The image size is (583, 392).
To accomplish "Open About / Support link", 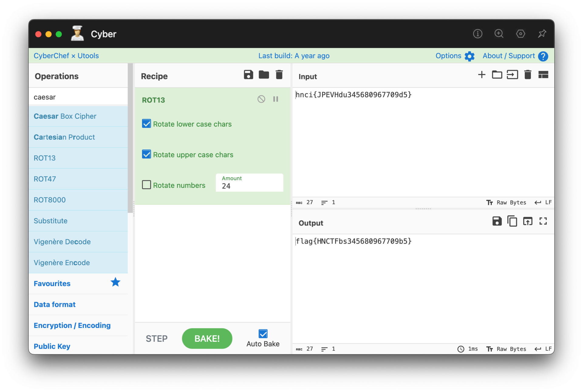I will (509, 56).
